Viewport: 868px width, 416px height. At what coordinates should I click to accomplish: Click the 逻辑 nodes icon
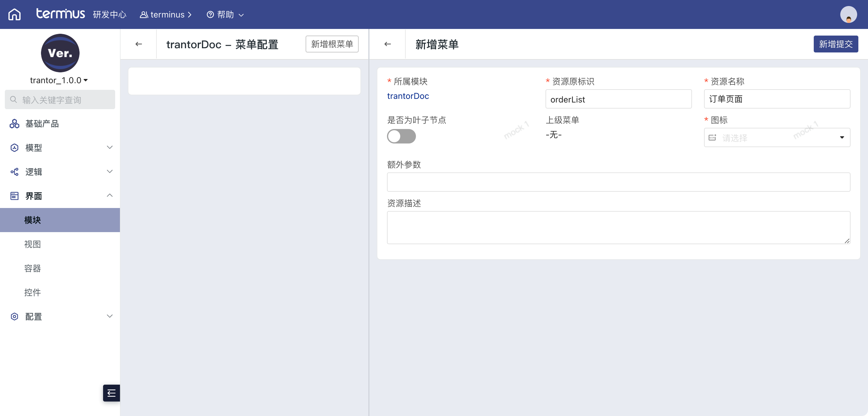14,172
